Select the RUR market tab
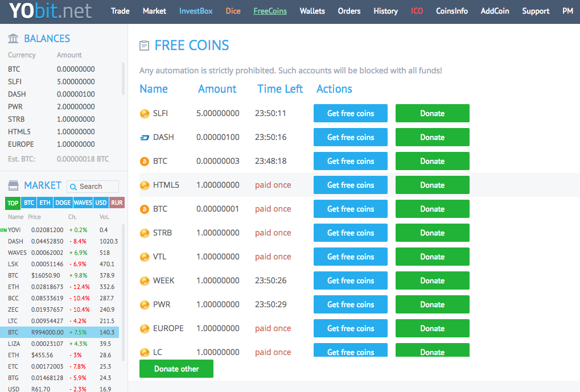 [117, 203]
